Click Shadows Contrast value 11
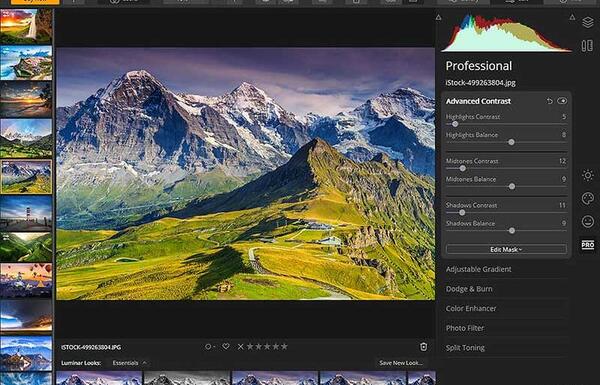 pos(562,205)
